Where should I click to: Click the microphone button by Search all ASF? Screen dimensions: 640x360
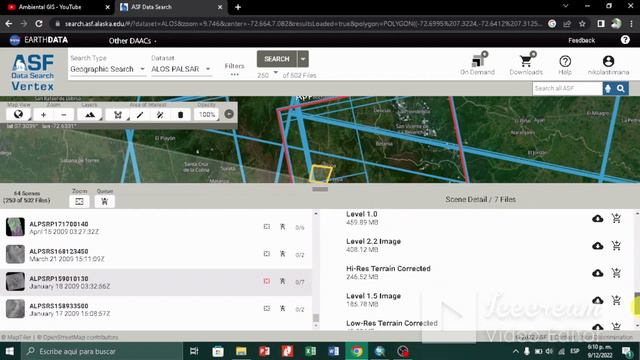coord(608,88)
